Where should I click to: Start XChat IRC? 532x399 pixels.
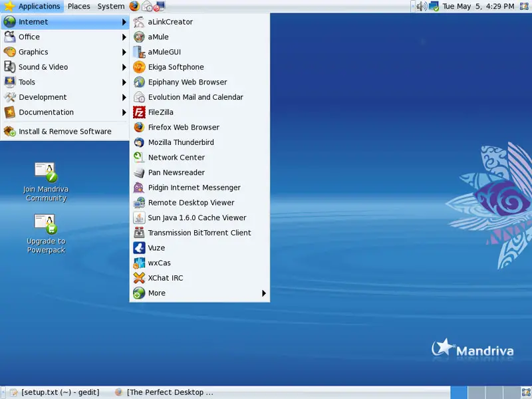tap(199, 278)
